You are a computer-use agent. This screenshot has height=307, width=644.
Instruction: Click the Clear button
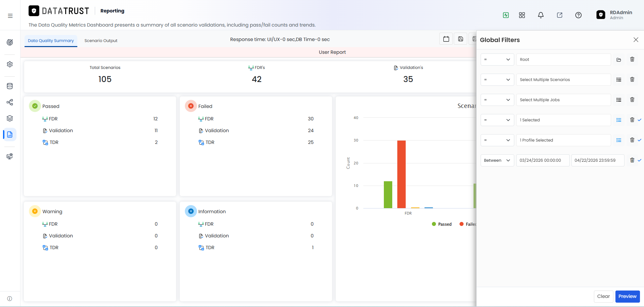click(x=603, y=296)
